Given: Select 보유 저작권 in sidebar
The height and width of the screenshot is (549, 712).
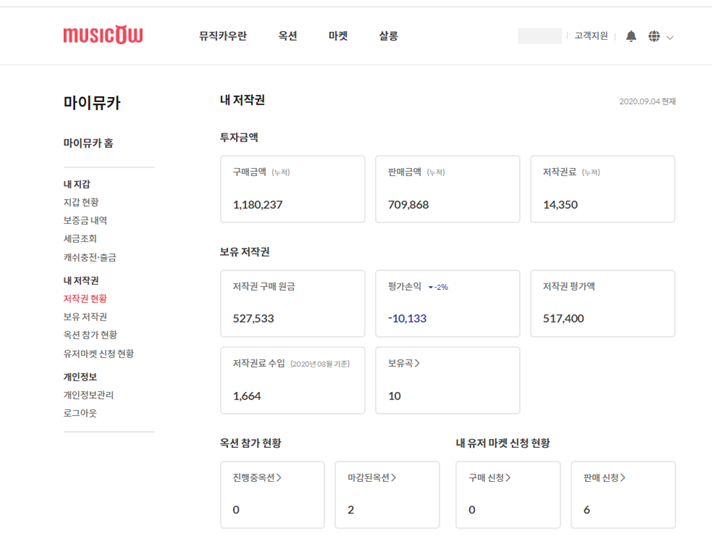Looking at the screenshot, I should tap(85, 317).
